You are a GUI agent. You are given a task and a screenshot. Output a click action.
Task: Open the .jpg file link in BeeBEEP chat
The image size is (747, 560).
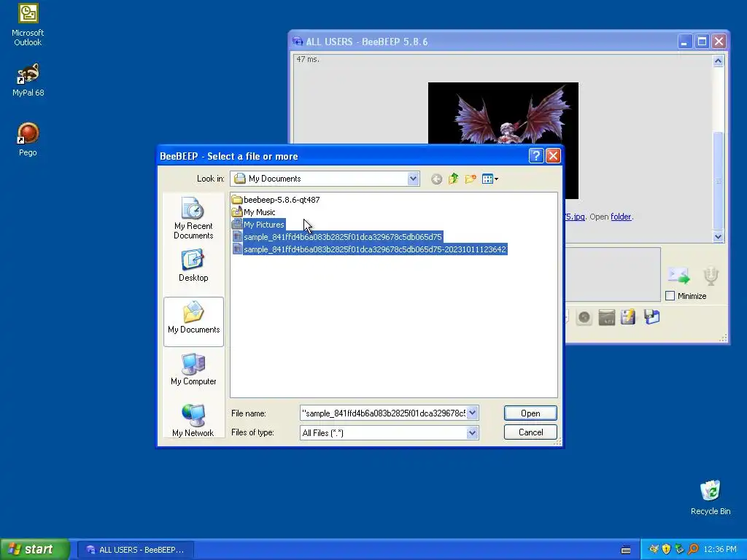tap(575, 217)
